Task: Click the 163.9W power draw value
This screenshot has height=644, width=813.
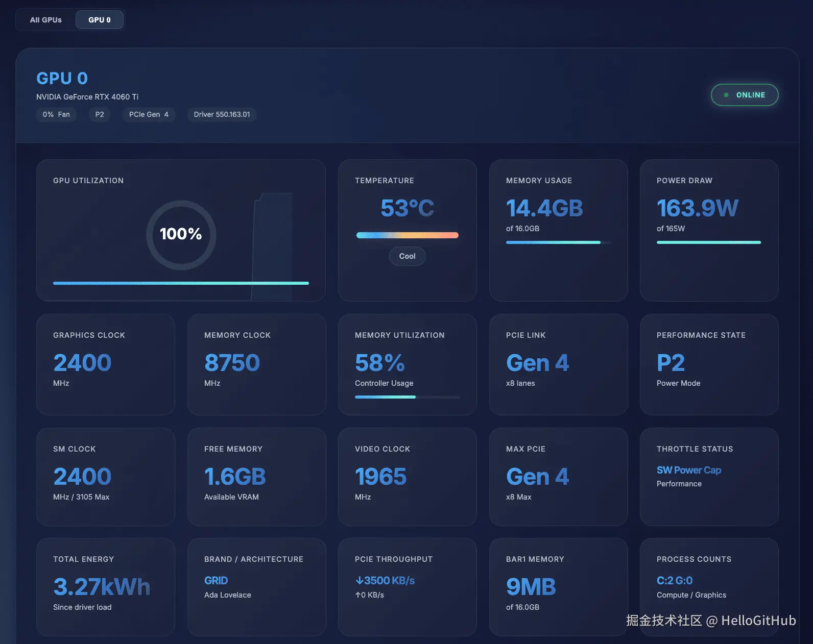Action: point(698,208)
